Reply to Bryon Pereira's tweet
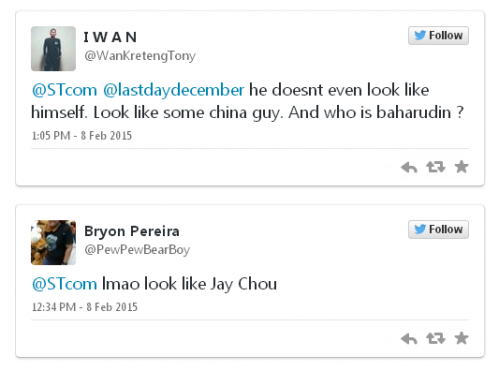 point(409,339)
